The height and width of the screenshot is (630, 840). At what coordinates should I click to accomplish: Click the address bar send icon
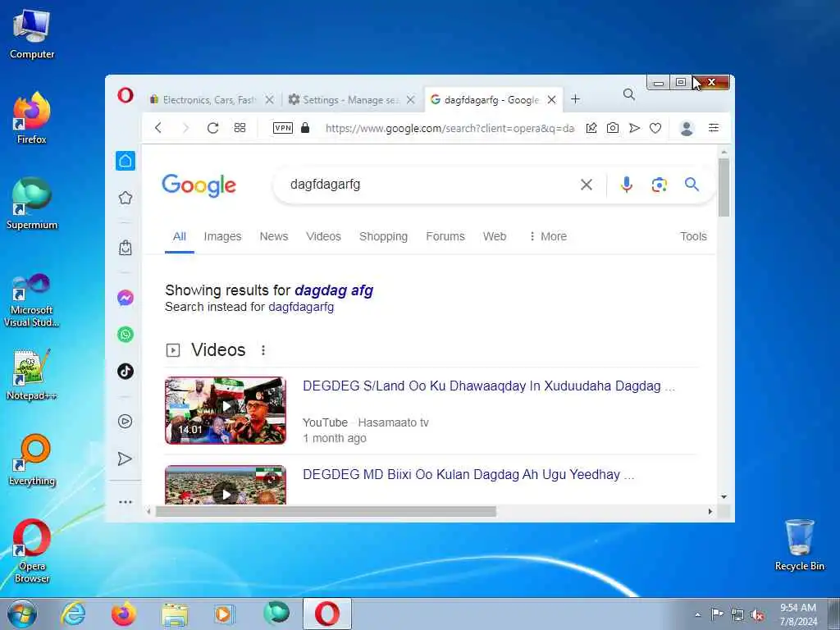click(x=634, y=127)
